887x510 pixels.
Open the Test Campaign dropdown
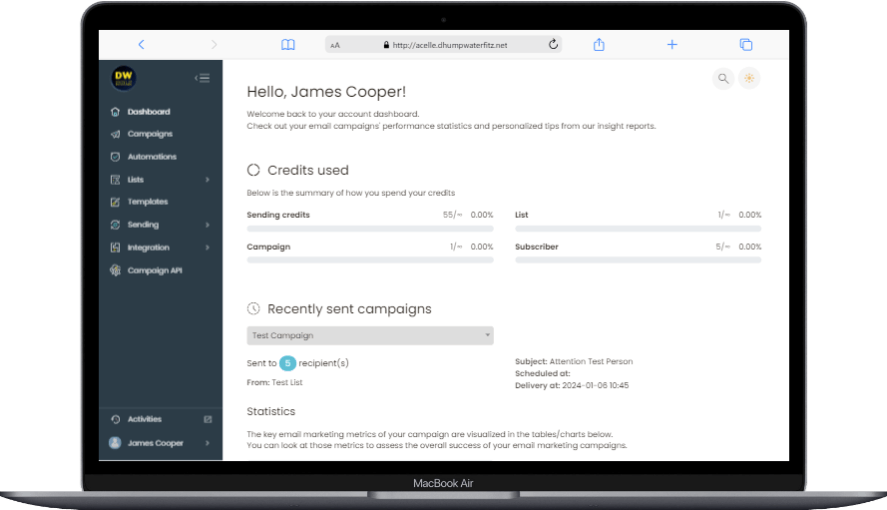click(370, 336)
